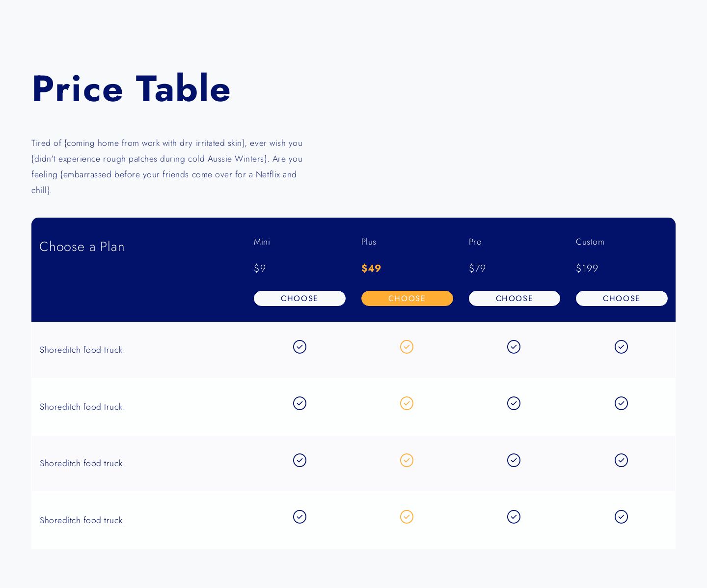
Task: Choose the Pro plan button
Action: pos(514,298)
